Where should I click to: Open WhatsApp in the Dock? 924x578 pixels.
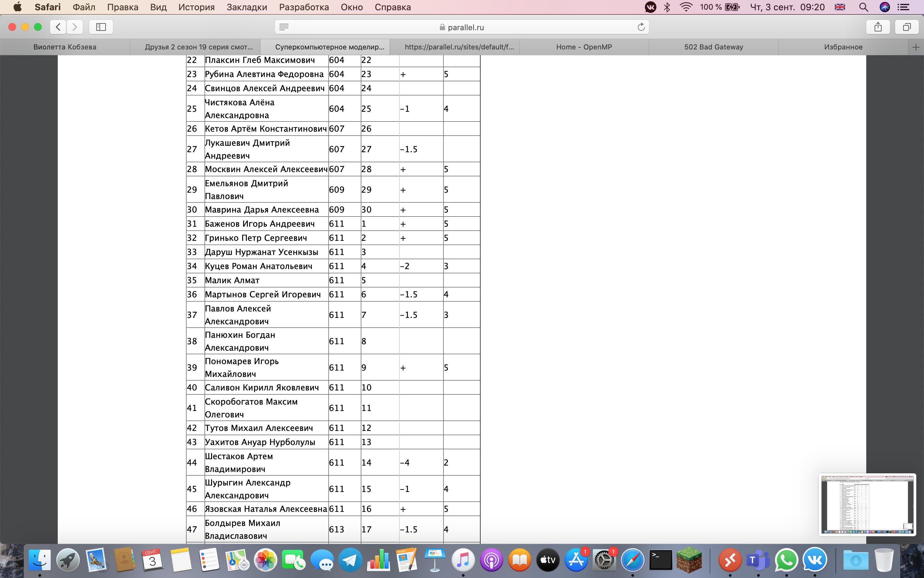[787, 560]
